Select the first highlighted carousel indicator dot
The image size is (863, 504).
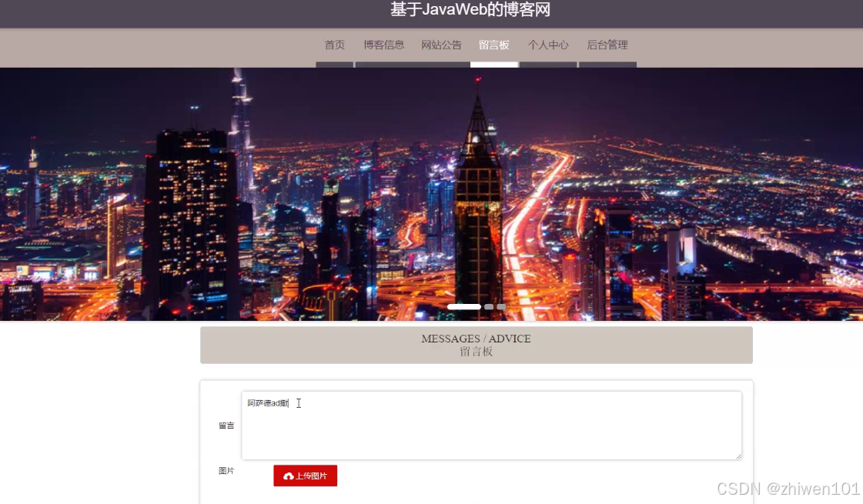click(464, 305)
